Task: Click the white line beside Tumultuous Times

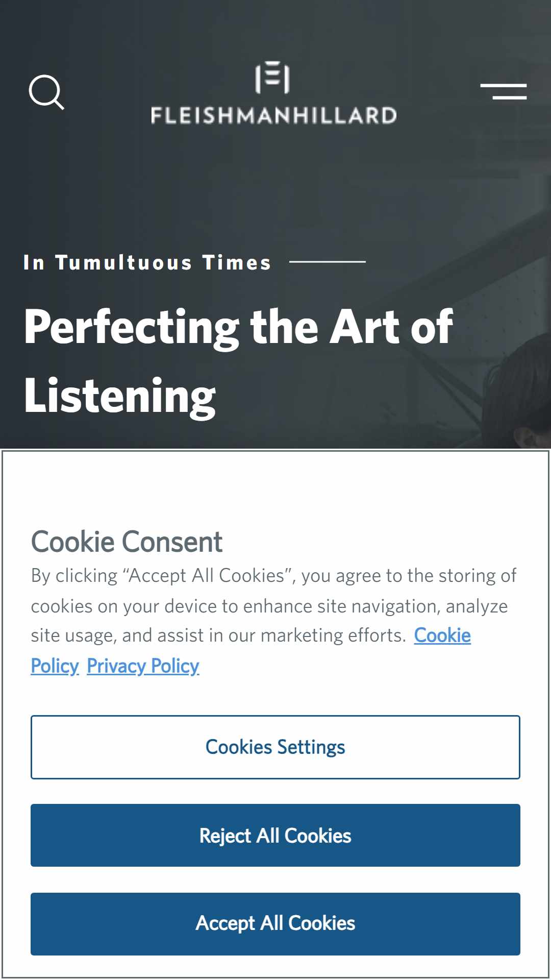Action: pyautogui.click(x=328, y=261)
